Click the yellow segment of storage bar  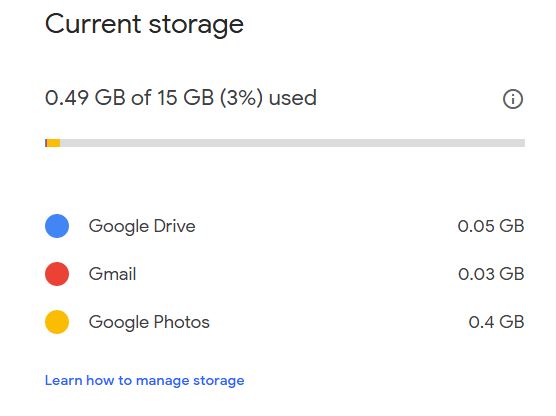click(x=54, y=143)
